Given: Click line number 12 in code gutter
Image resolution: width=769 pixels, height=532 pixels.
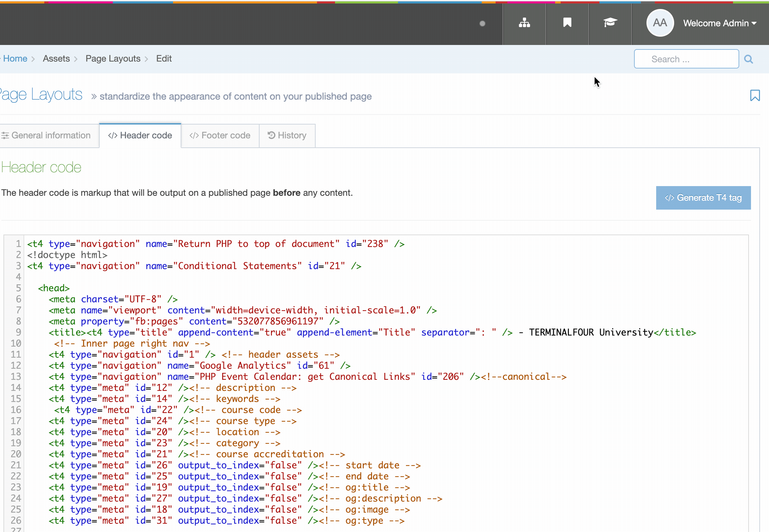Looking at the screenshot, I should (x=16, y=366).
